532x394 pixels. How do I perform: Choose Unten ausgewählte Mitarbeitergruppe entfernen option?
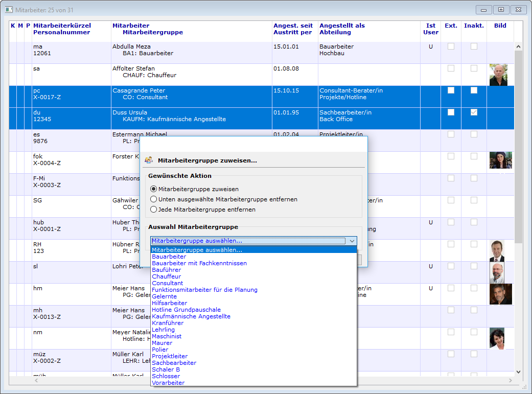[154, 199]
